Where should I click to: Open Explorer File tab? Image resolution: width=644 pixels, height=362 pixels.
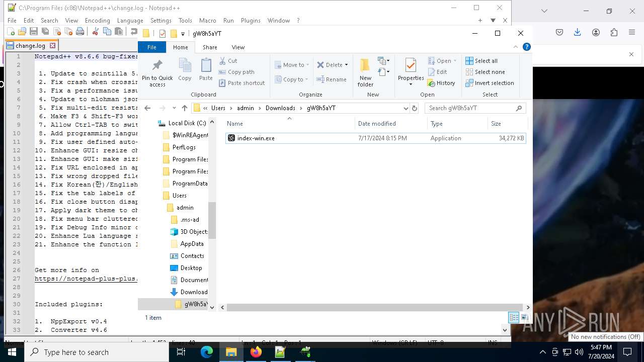pos(151,47)
